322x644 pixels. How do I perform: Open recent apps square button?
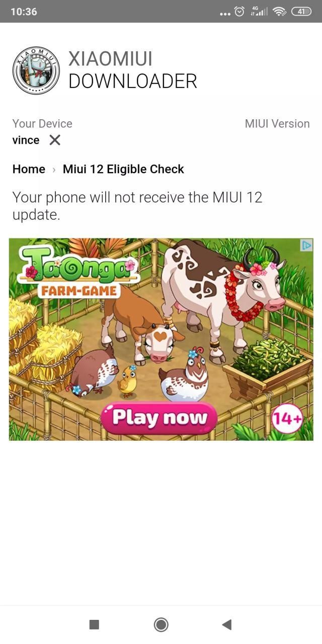point(94,624)
